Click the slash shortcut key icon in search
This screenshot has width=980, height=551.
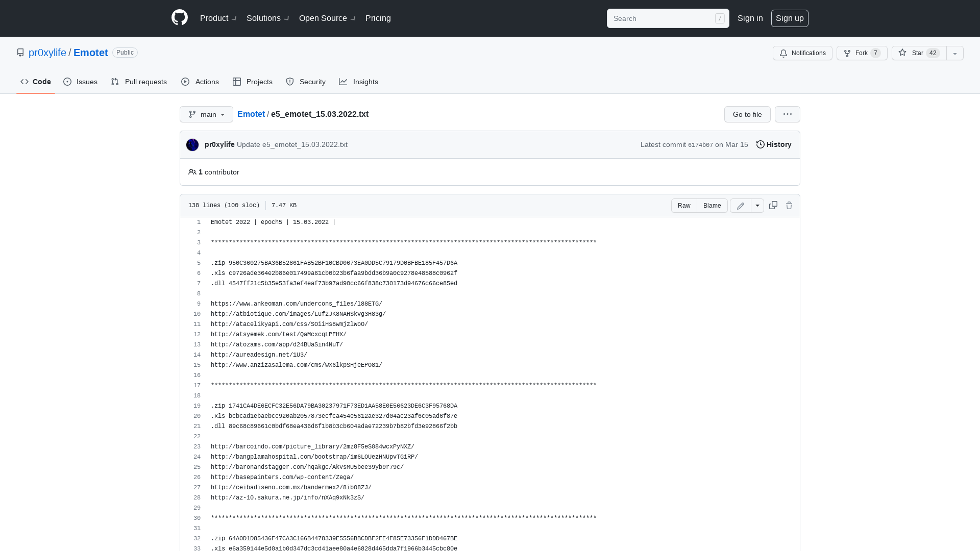[x=720, y=18]
